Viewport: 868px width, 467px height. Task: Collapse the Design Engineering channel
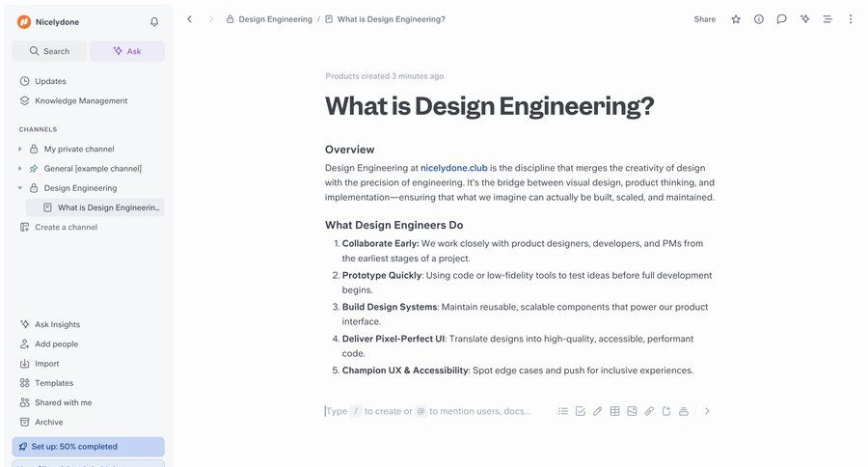pos(20,188)
